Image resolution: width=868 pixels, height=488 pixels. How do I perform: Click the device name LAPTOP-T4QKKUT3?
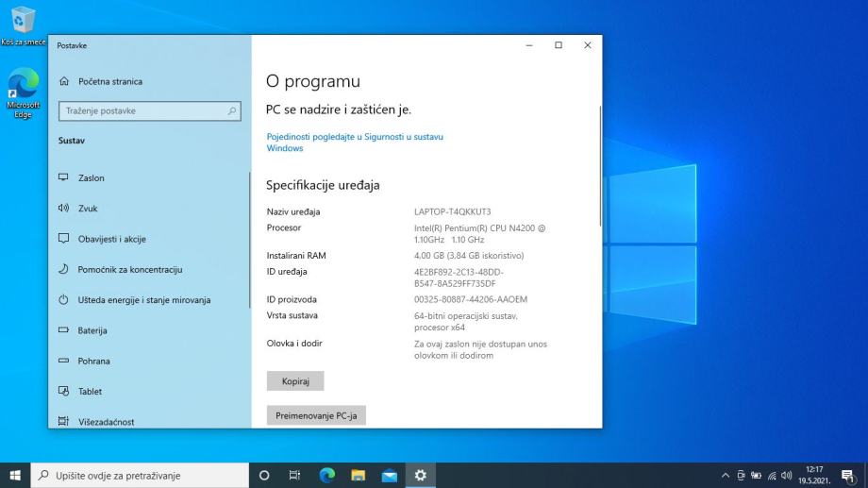(452, 211)
